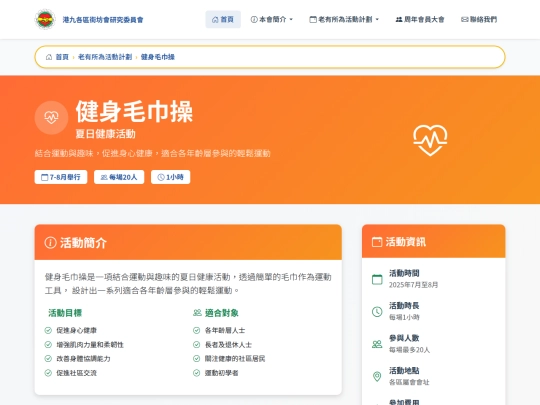Click the large heart pulse icon in banner
Viewport: 540px width, 405px height.
(430, 140)
